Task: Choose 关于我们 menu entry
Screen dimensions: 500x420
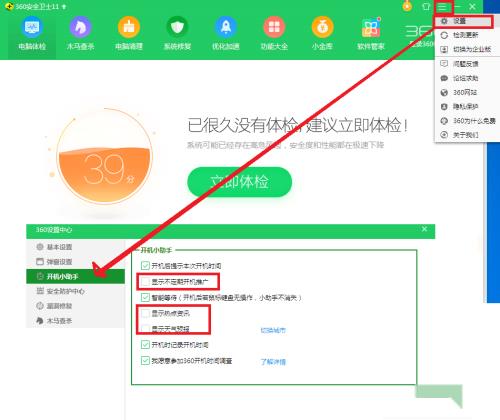Action: point(466,135)
